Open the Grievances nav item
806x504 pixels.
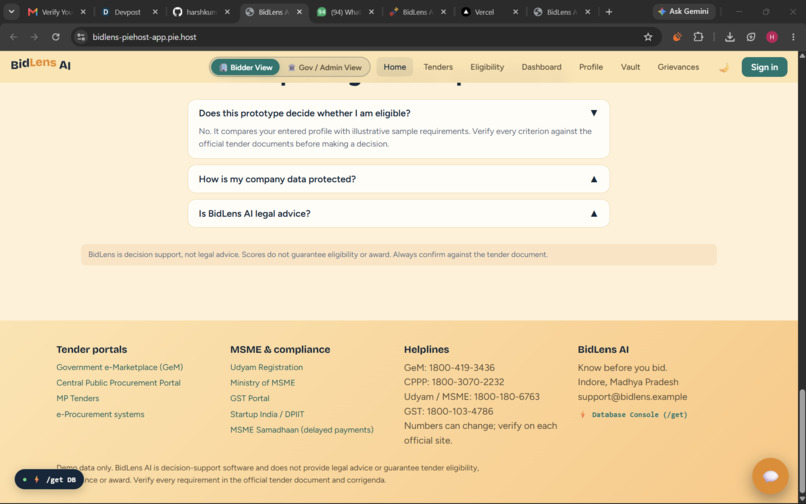point(678,67)
